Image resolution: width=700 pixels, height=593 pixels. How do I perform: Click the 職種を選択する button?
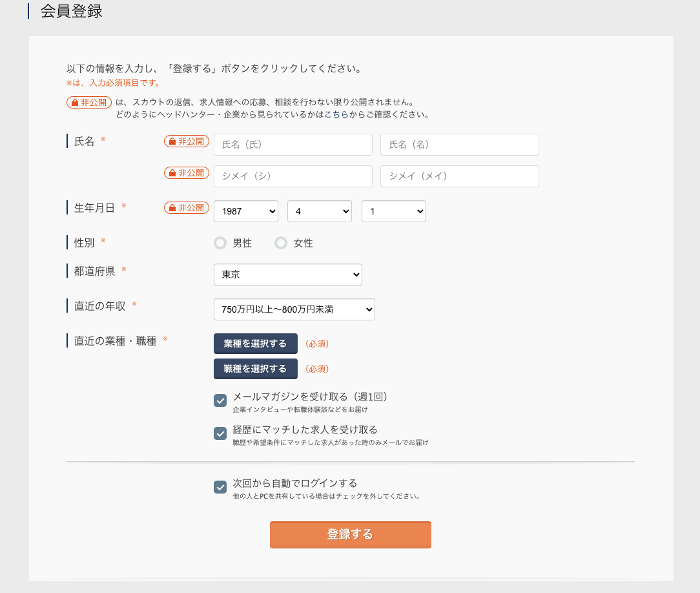click(255, 369)
